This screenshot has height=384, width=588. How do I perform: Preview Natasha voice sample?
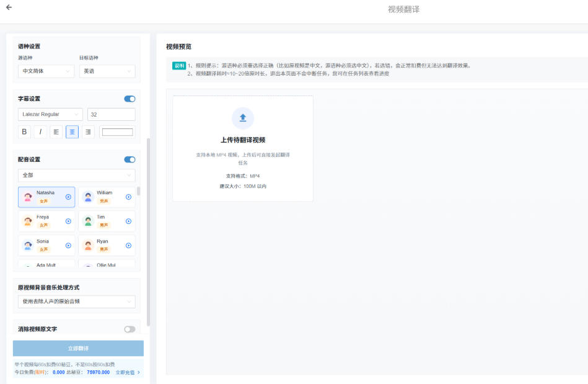(x=68, y=197)
